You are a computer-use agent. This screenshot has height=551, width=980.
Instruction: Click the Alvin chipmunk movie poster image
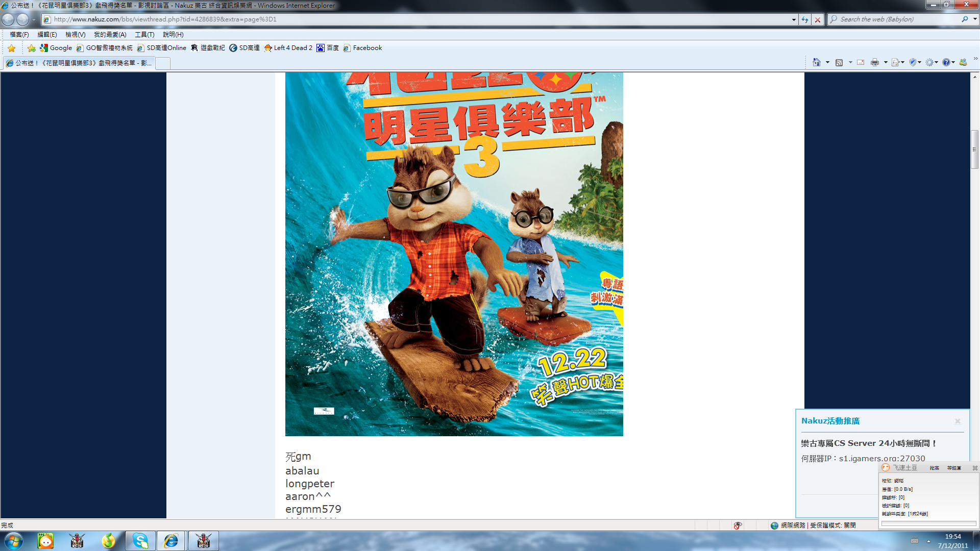(x=454, y=254)
